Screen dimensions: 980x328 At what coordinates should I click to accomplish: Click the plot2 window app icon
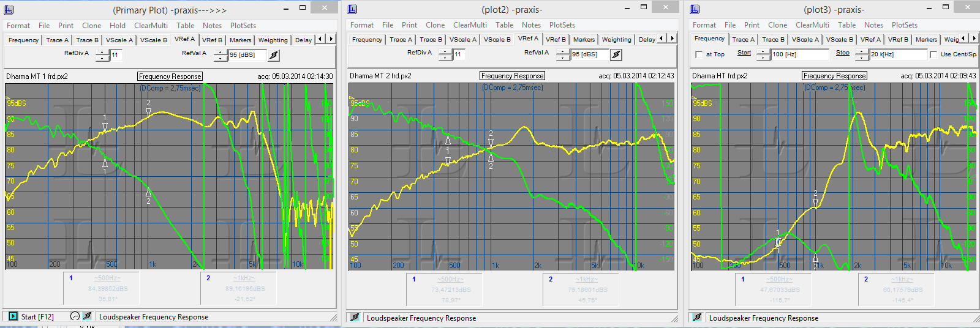352,9
